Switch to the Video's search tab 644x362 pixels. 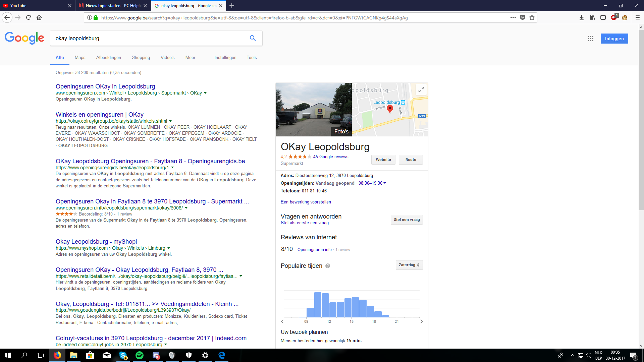click(168, 58)
